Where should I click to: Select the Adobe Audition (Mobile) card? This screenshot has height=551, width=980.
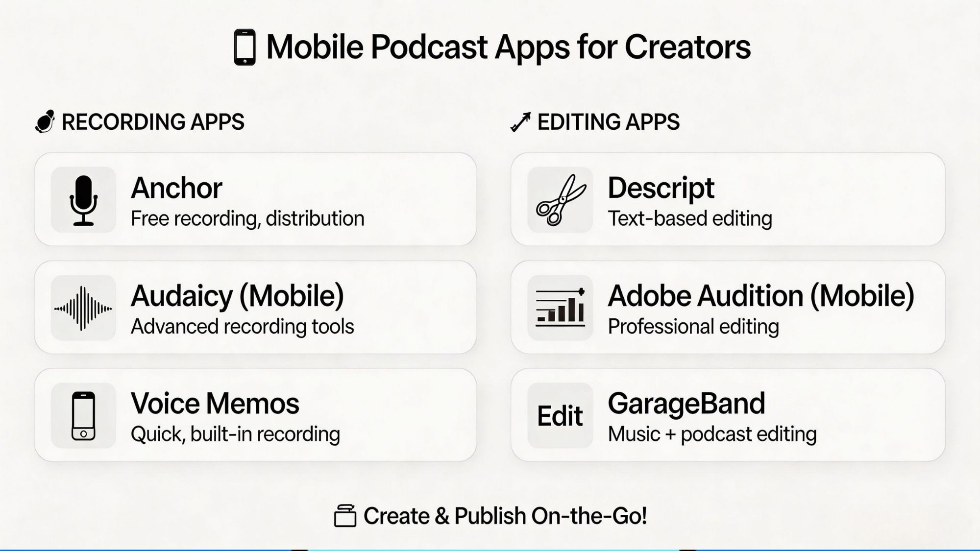pos(728,307)
